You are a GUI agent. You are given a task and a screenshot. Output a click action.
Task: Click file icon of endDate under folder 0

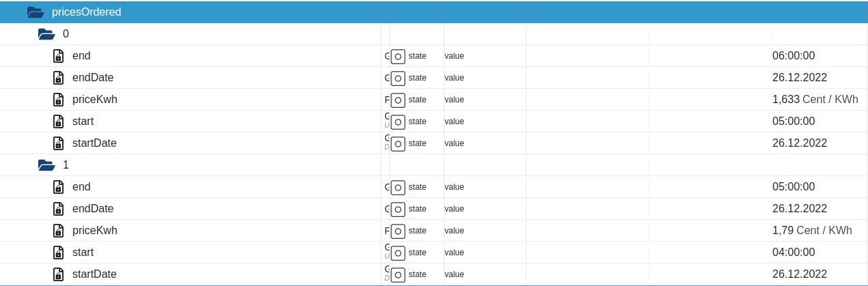pos(59,78)
